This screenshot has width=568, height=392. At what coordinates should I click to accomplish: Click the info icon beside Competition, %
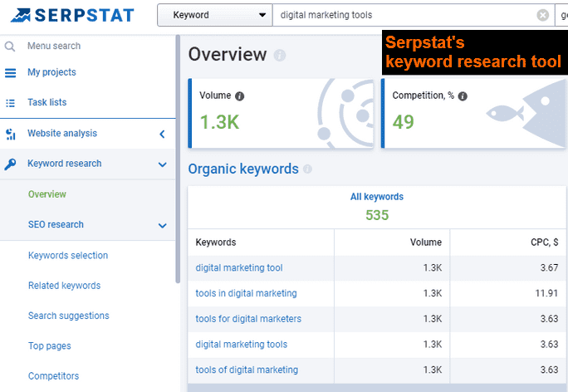tap(463, 96)
